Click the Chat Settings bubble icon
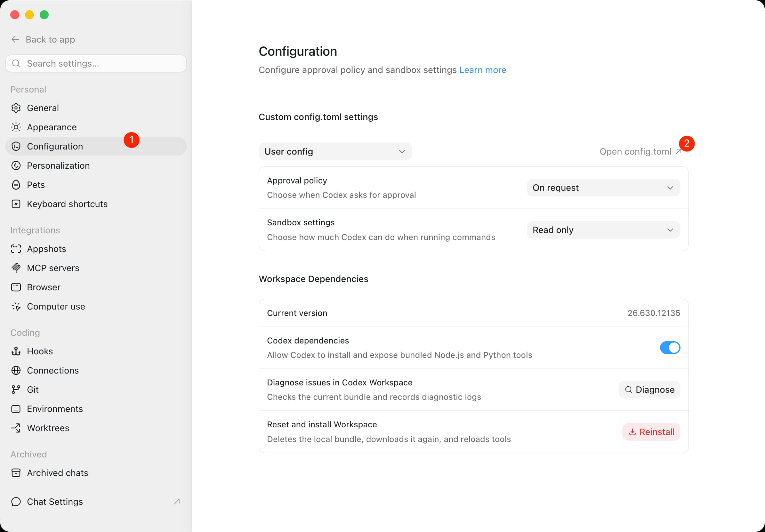Viewport: 765px width, 532px height. point(16,502)
